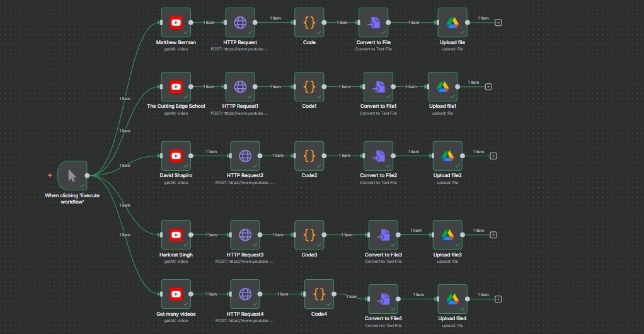
Task: Select the Upload file4 Google Drive node
Action: point(452,299)
